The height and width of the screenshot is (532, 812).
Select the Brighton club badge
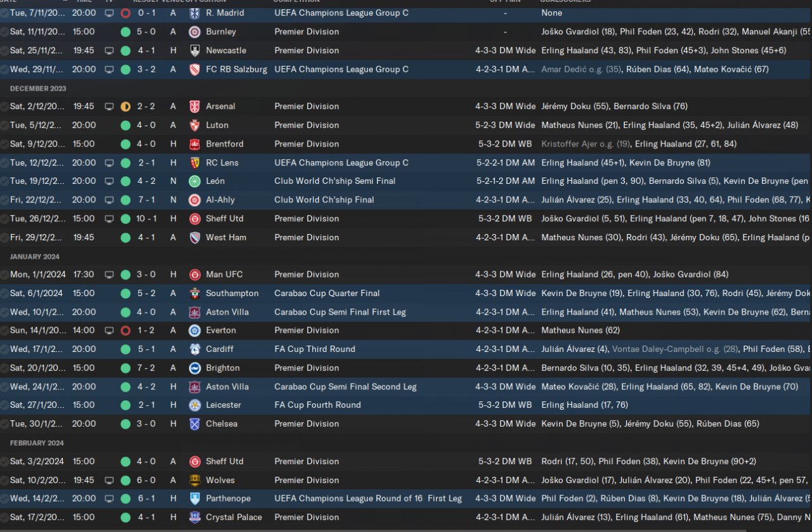195,368
